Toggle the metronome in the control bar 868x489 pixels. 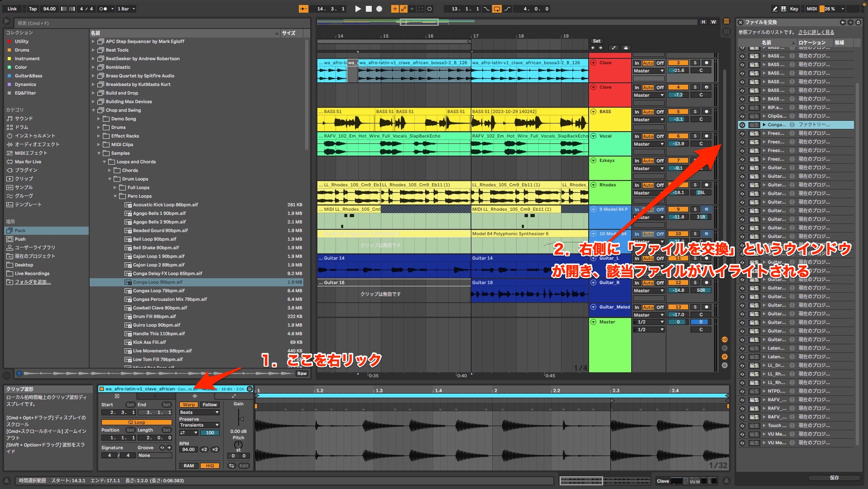(x=103, y=9)
